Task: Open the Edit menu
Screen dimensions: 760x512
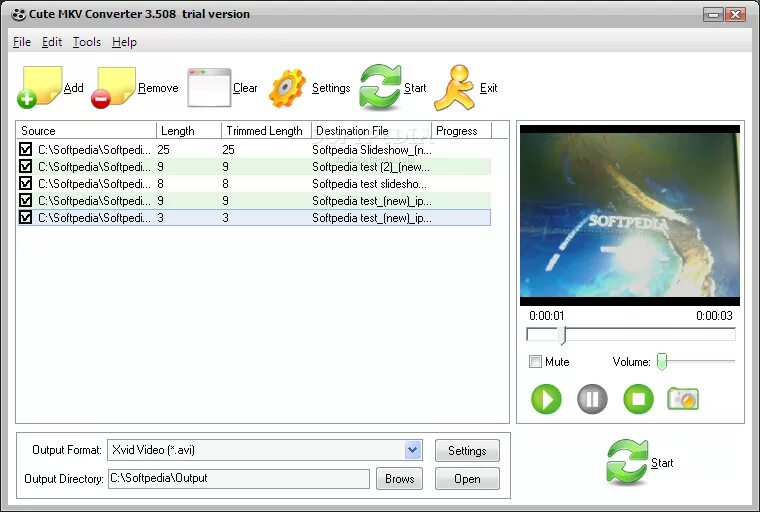Action: [x=52, y=42]
